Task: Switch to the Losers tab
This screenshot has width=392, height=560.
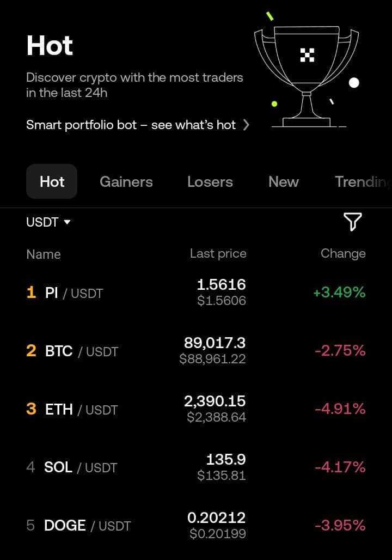Action: click(210, 182)
